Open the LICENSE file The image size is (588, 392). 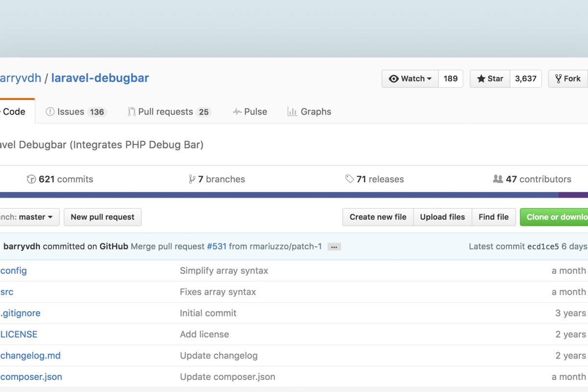(19, 335)
